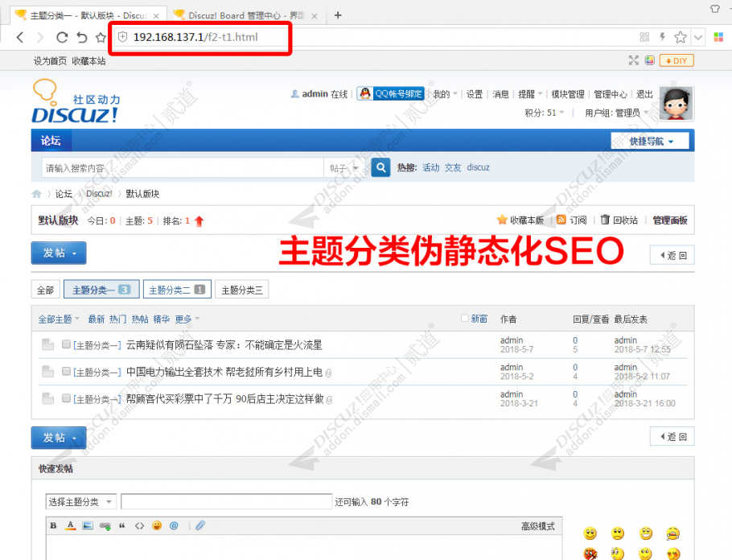Expand 用户组: 管理员 dropdown
Viewport: 732px width, 560px height.
coord(617,113)
